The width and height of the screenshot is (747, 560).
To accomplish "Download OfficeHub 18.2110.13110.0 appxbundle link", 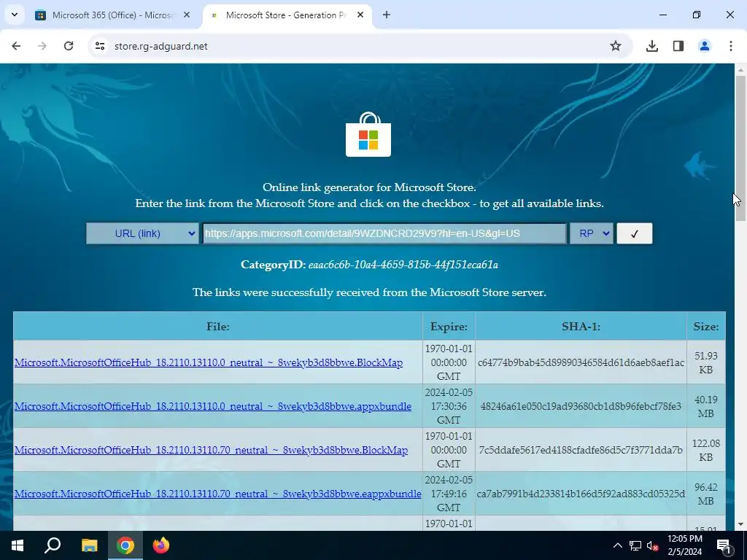I will point(213,406).
